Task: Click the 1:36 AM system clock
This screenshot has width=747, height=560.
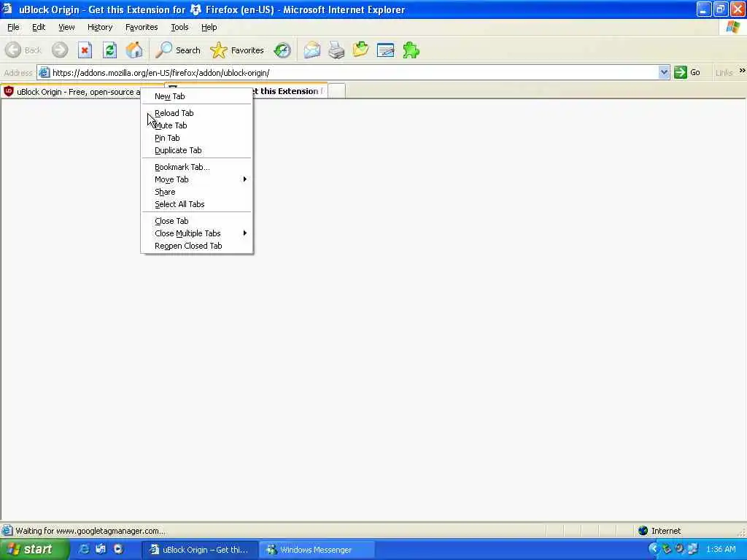Action: coord(721,549)
